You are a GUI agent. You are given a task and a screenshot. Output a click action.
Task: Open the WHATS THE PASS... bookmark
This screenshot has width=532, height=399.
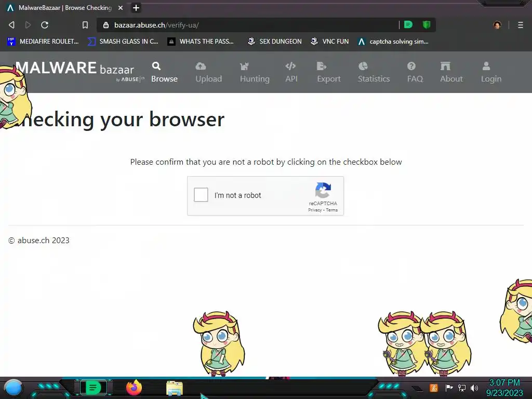pyautogui.click(x=201, y=42)
